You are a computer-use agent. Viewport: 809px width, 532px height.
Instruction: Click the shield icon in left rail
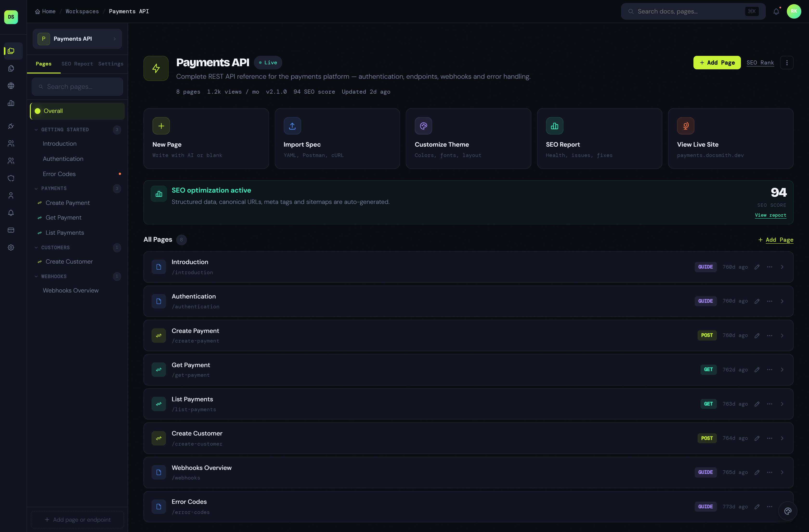[x=11, y=178]
